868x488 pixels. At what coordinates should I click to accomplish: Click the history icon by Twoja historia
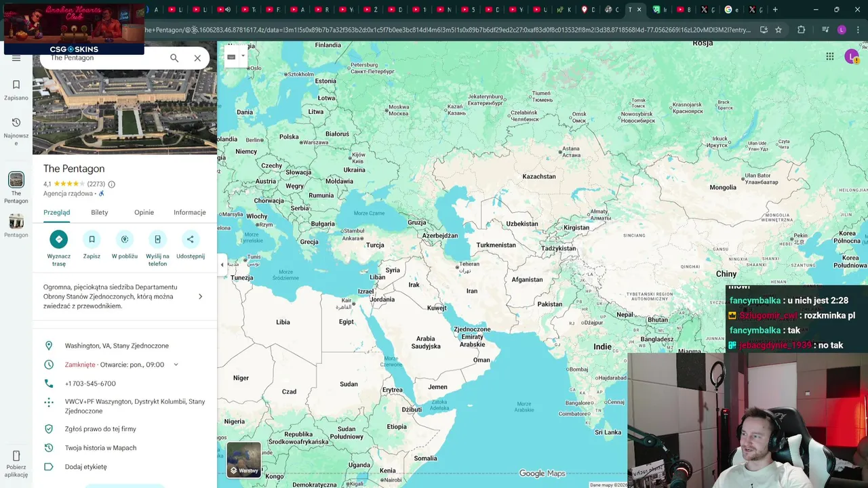tap(49, 448)
